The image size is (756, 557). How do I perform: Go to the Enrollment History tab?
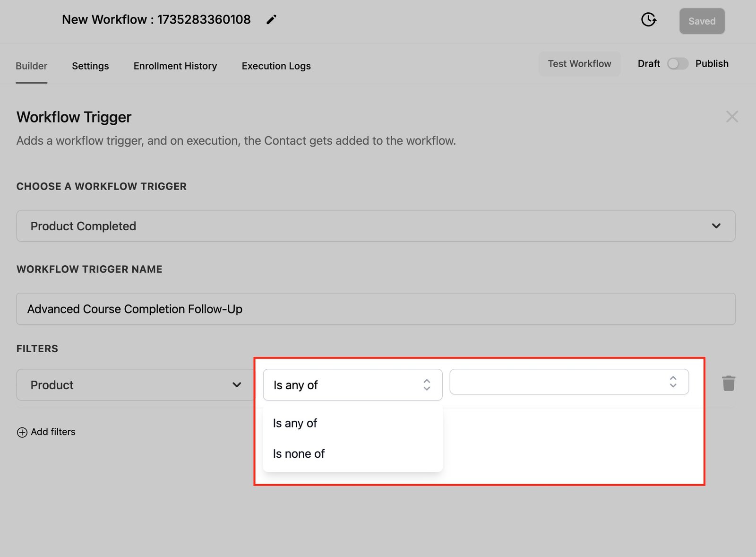[x=175, y=66]
